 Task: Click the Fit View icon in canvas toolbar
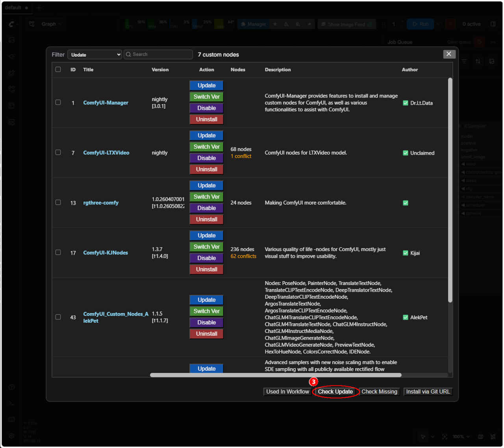(x=445, y=437)
